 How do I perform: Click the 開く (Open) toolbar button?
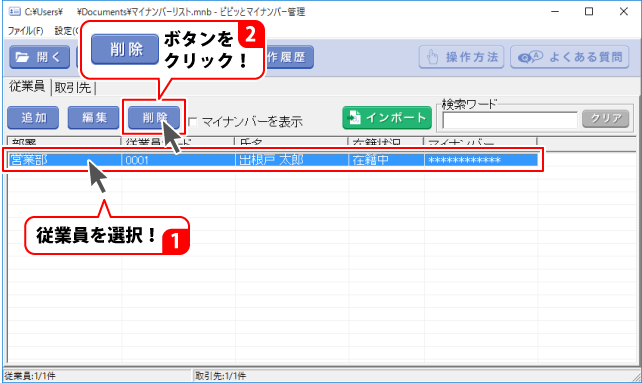(x=39, y=57)
